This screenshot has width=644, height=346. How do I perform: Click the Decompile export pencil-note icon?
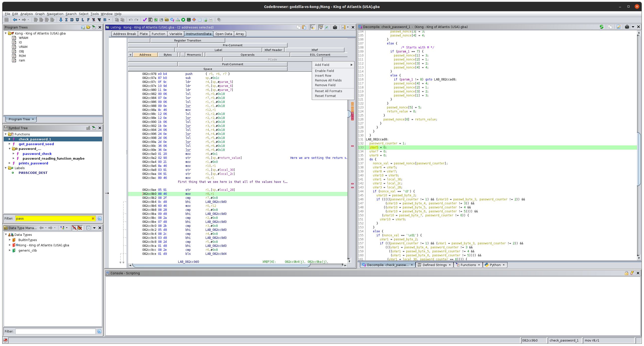pyautogui.click(x=619, y=27)
